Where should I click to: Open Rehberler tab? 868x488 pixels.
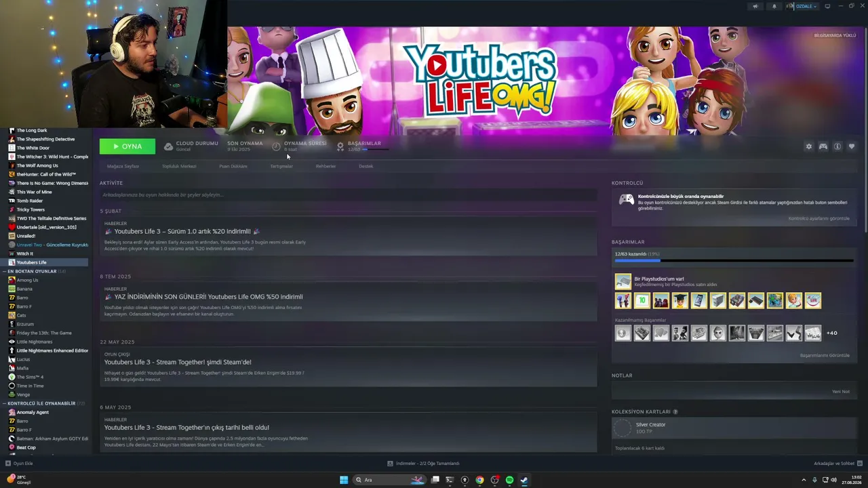(325, 166)
